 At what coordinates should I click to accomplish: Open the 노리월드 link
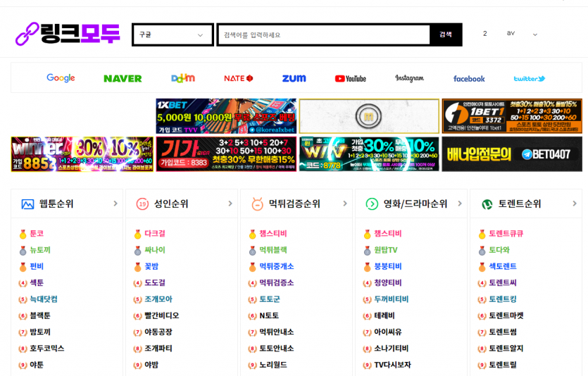click(273, 365)
